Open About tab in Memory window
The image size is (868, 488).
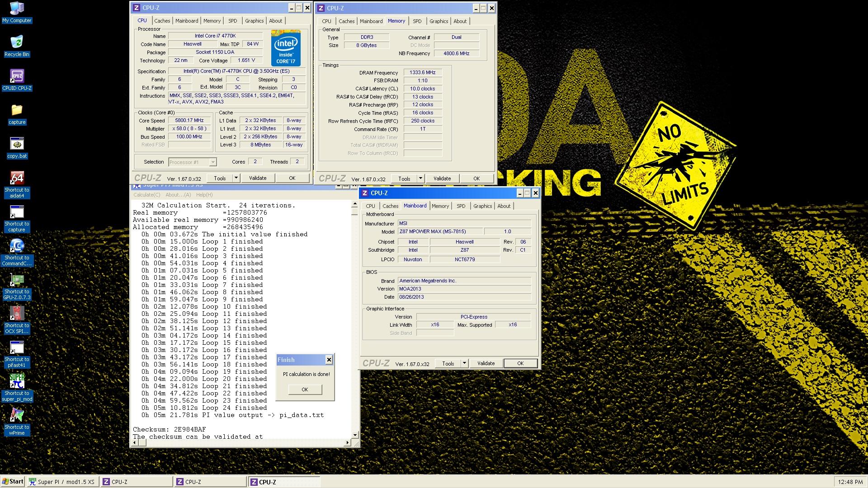[x=460, y=21]
